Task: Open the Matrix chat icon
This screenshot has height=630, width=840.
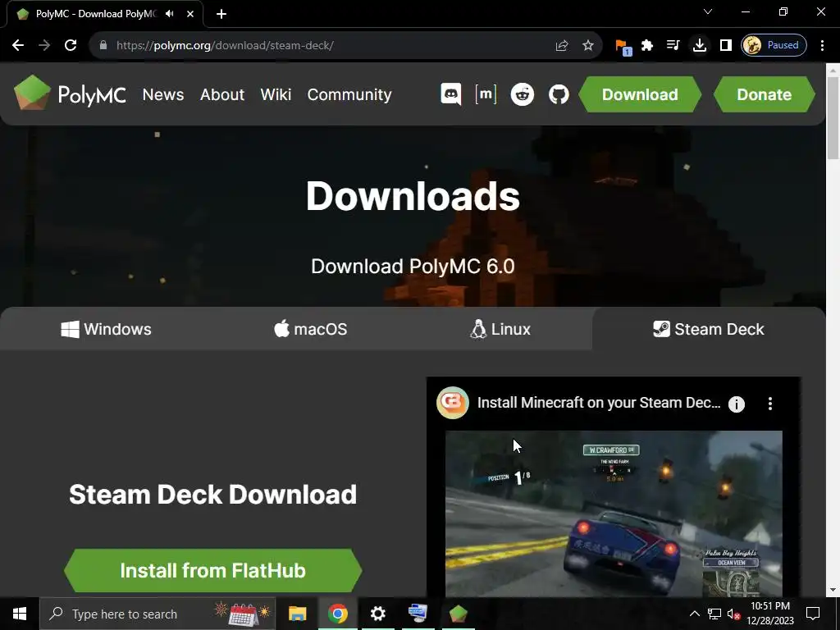Action: point(486,94)
